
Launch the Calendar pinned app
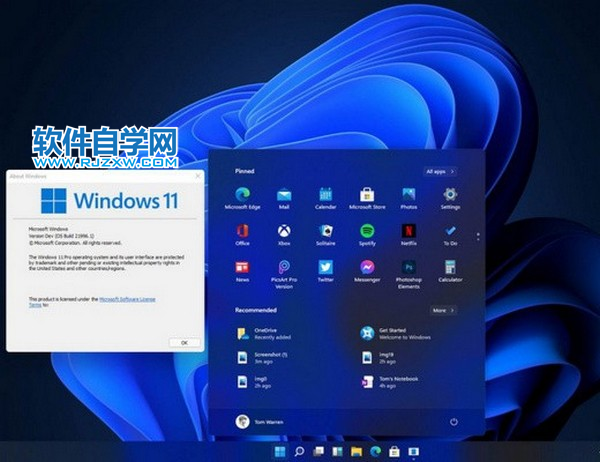(326, 198)
